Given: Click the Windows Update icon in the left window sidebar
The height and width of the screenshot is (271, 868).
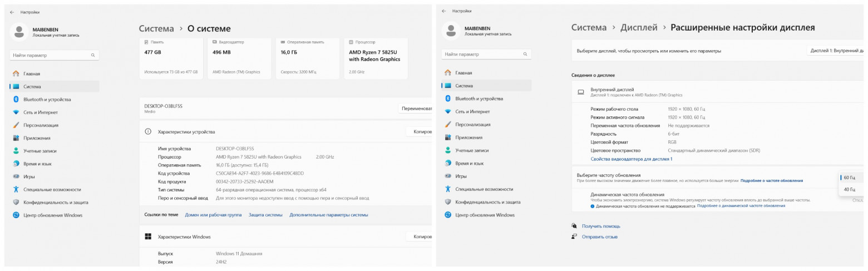Looking at the screenshot, I should (x=16, y=215).
